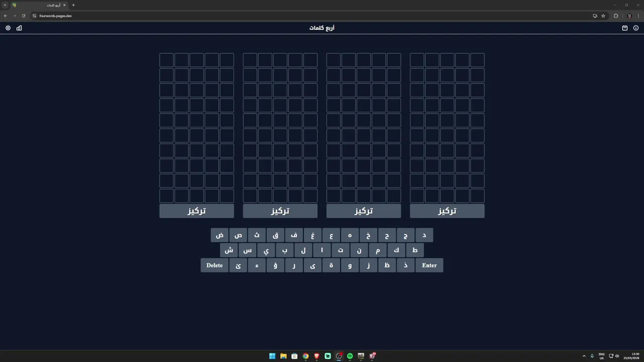This screenshot has width=644, height=362.
Task: Tap the ف key on the keyboard
Action: (294, 235)
